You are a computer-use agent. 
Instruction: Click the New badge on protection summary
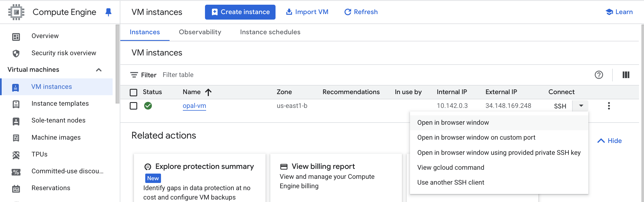pos(153,178)
